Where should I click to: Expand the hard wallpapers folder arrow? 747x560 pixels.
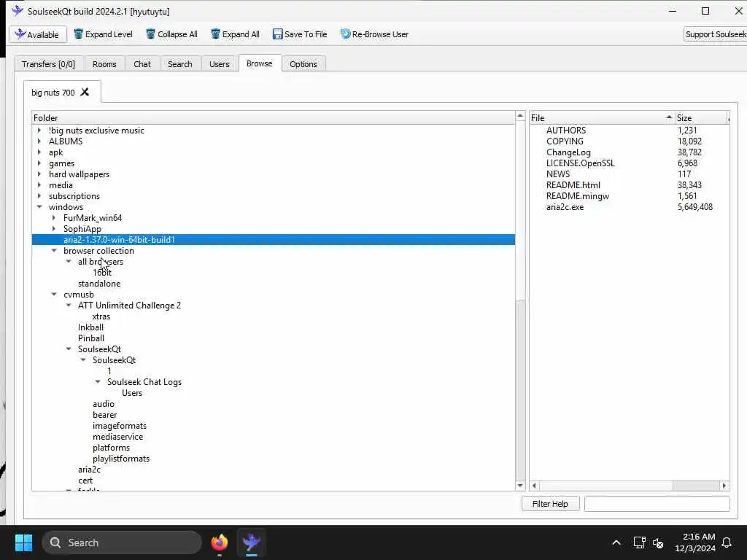click(39, 174)
